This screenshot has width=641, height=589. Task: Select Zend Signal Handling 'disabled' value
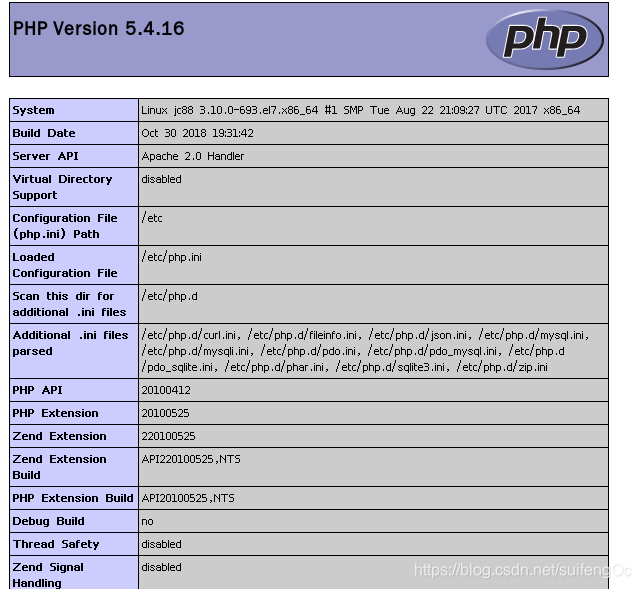(x=161, y=567)
